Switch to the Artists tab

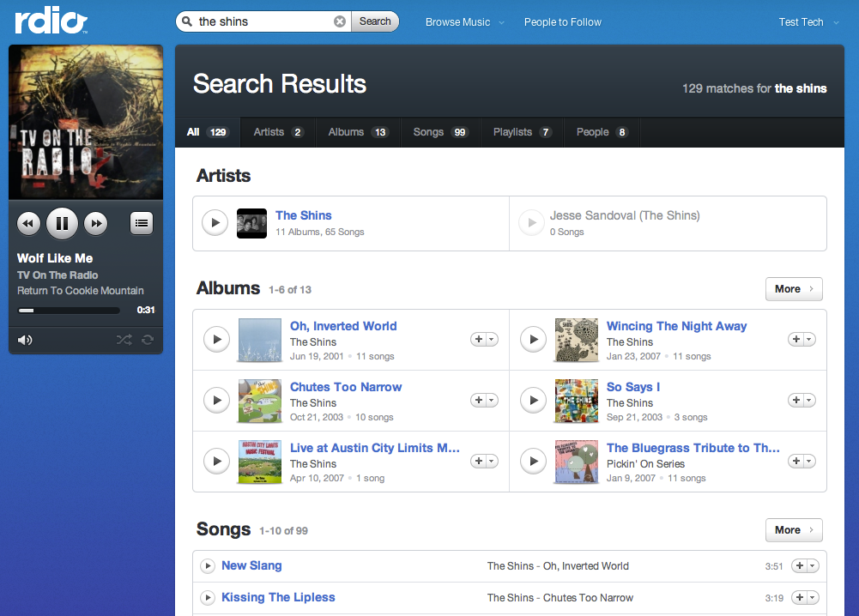278,132
